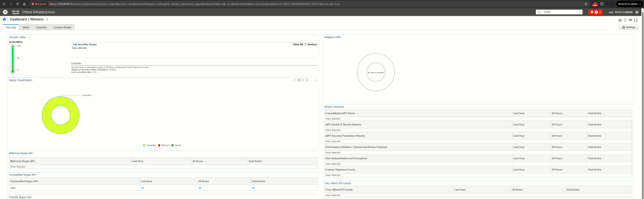Viewport: 644px width, 199px height.
Task: Click wIPS Security Penetration Attacks header
Action: click(345, 136)
